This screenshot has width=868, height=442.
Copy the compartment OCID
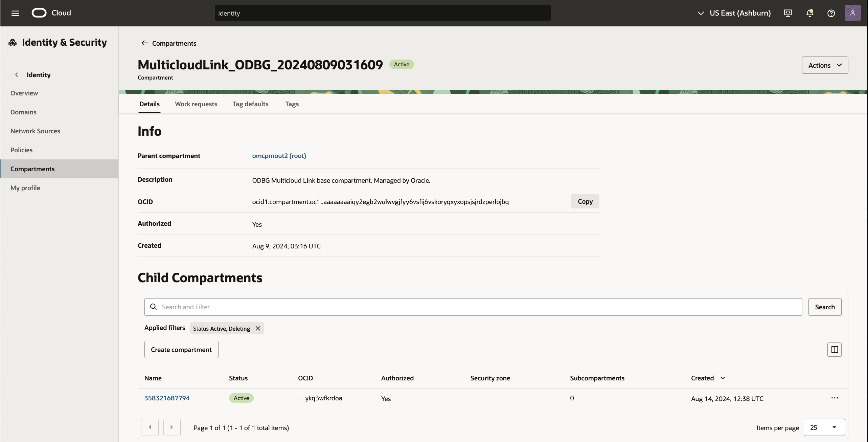point(585,201)
